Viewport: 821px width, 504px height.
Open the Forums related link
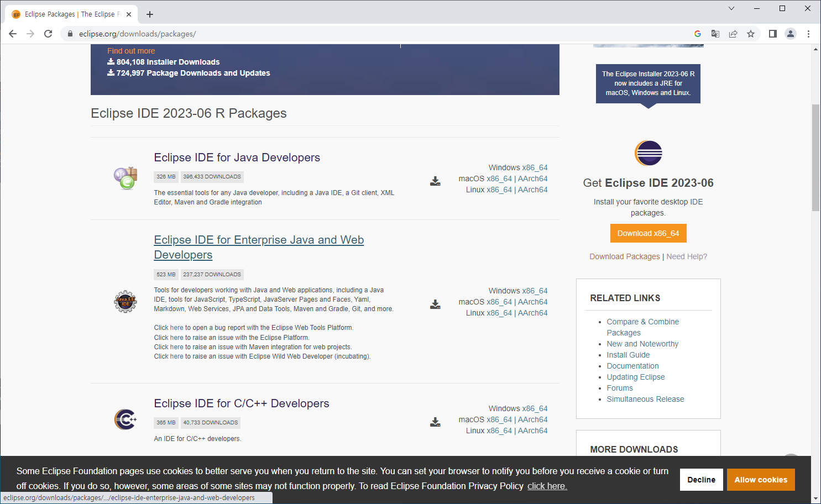(x=620, y=388)
